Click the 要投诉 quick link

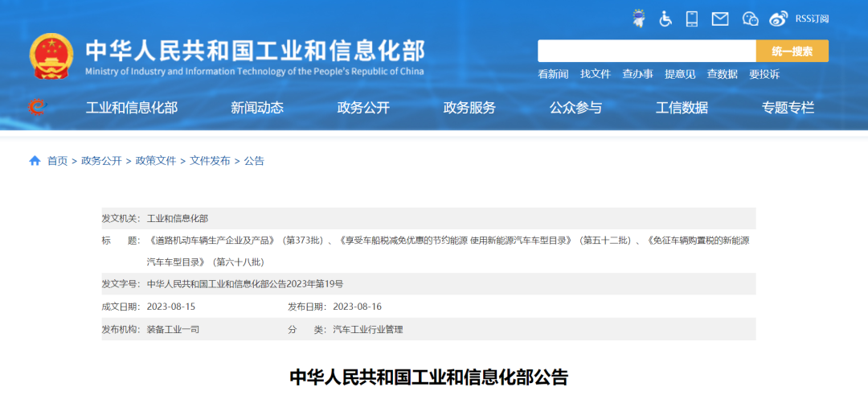(x=764, y=74)
